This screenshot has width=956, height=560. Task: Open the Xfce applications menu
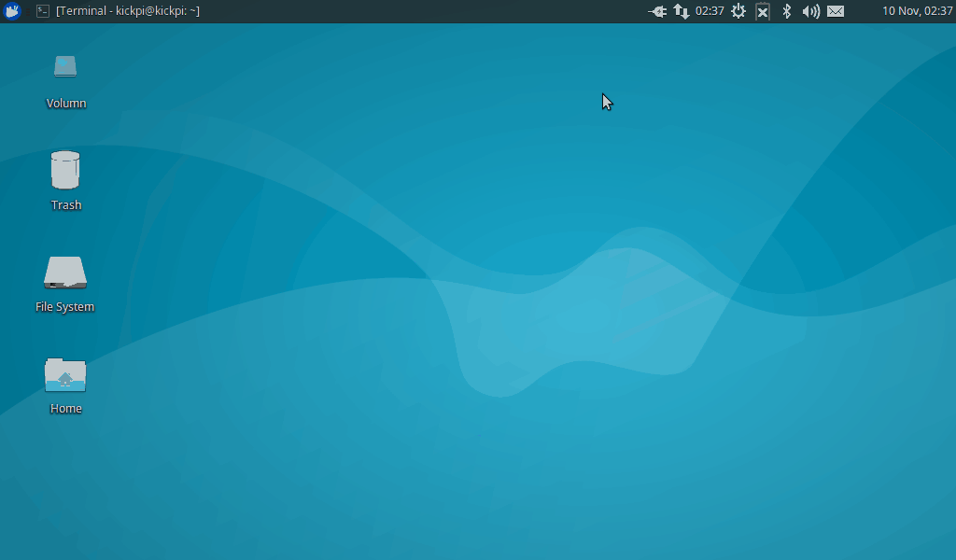(x=12, y=11)
